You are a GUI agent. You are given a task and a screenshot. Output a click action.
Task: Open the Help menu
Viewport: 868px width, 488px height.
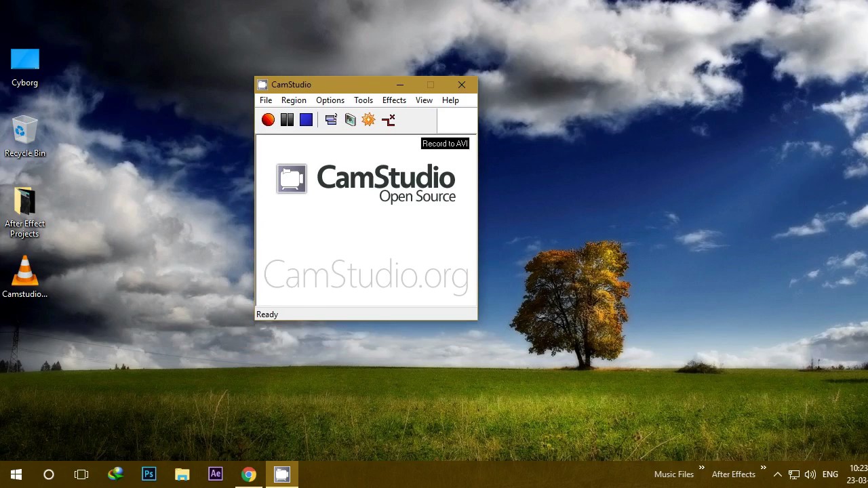(450, 100)
